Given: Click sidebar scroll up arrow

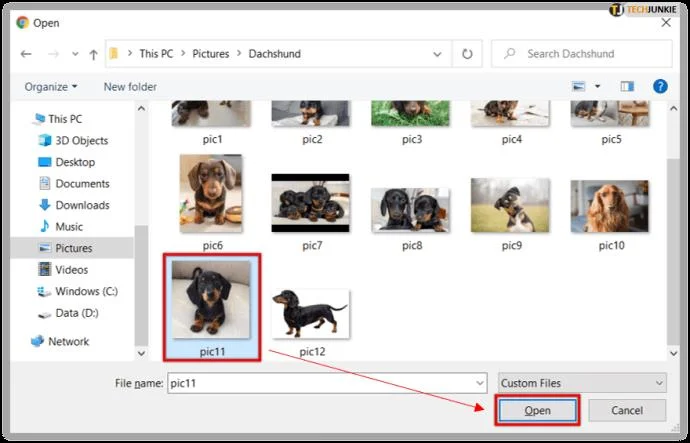Looking at the screenshot, I should click(141, 108).
